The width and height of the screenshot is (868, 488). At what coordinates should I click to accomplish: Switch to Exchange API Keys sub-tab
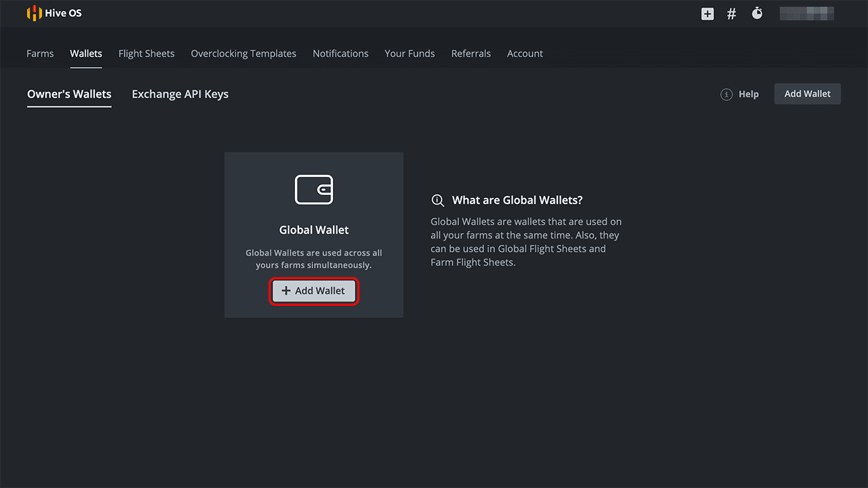[180, 94]
